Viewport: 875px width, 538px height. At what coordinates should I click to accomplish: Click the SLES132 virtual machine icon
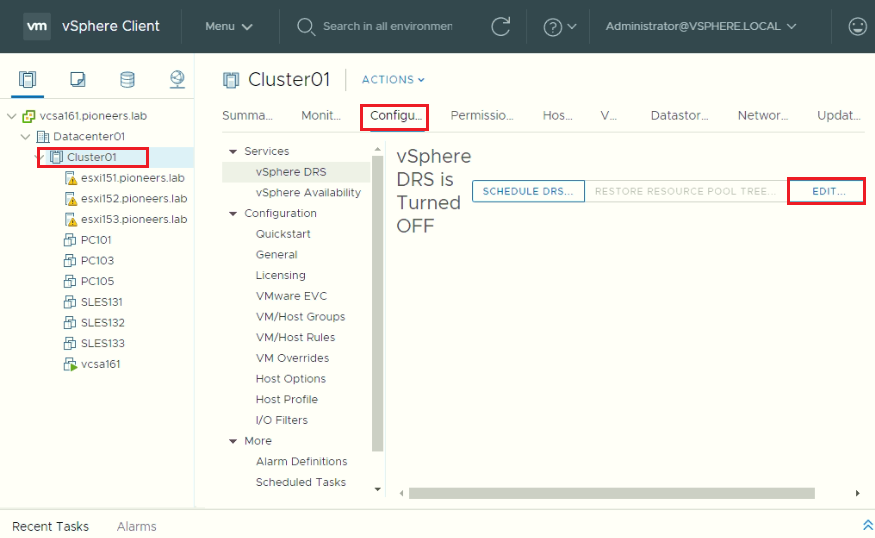tap(70, 323)
